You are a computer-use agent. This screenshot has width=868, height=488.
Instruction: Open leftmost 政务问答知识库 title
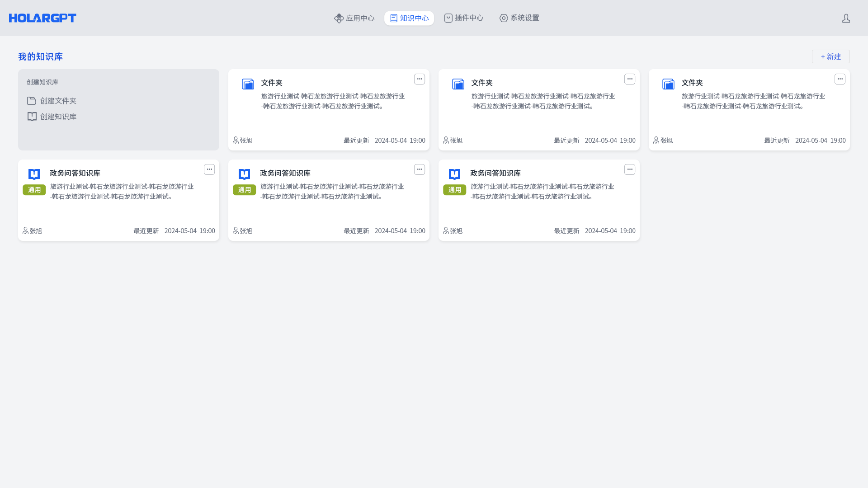point(75,173)
